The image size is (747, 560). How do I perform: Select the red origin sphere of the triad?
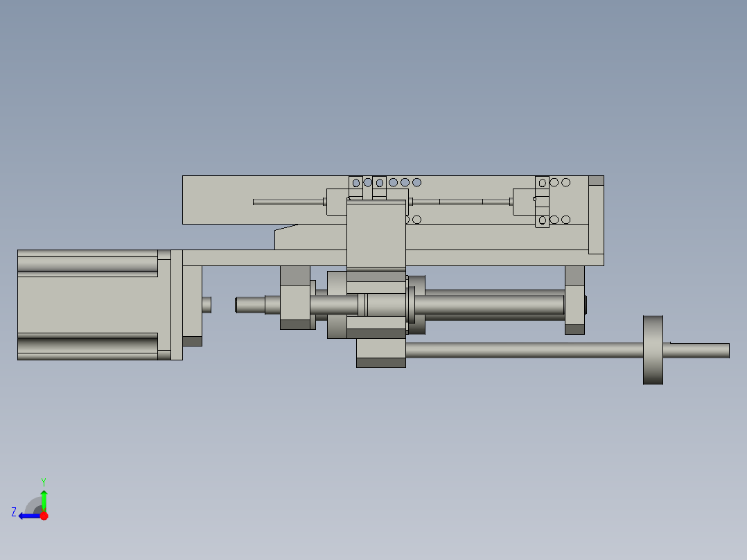click(44, 516)
